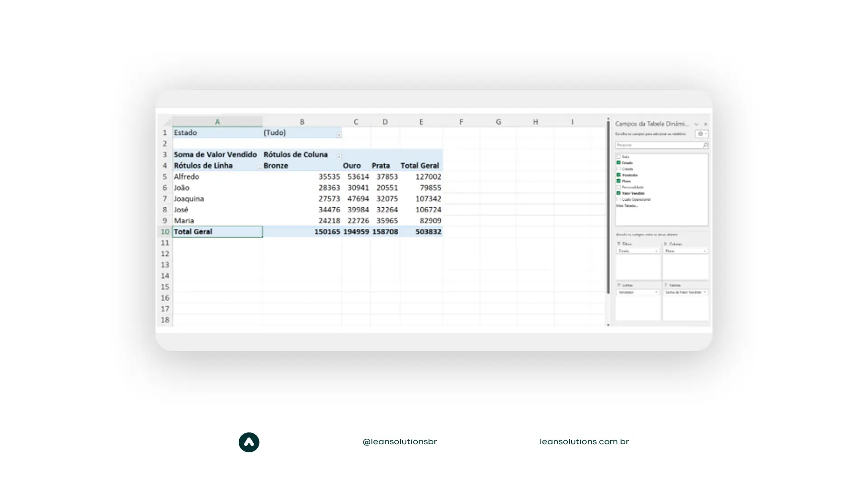
Task: Open the leansolutions.com.br link
Action: 584,442
